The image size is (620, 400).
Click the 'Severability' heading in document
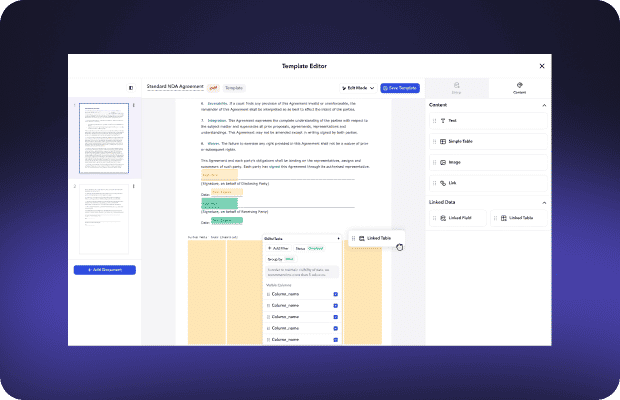coord(217,104)
